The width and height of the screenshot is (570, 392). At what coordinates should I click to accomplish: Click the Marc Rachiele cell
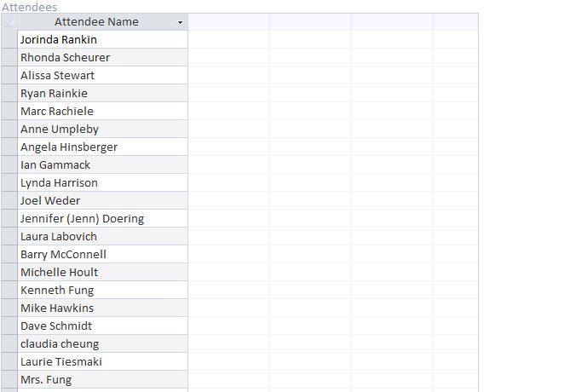[x=102, y=111]
